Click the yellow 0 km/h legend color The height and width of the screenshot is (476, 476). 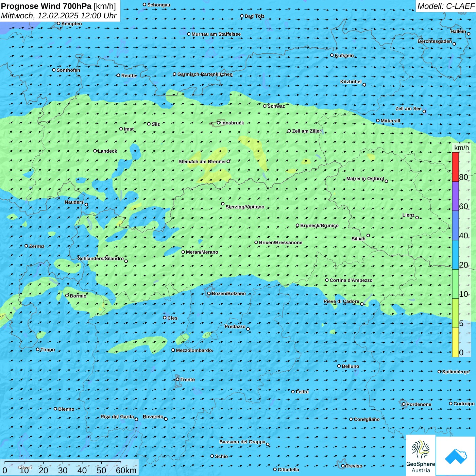click(455, 342)
